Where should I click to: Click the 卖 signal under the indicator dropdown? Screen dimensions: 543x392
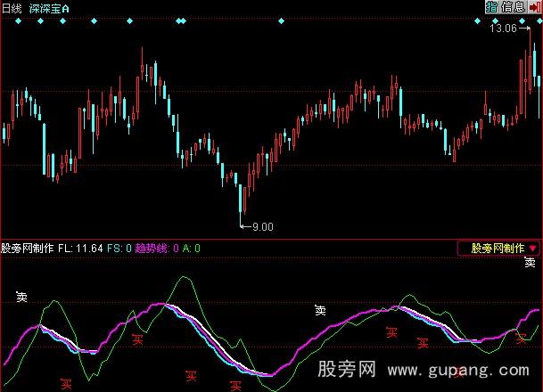[530, 262]
